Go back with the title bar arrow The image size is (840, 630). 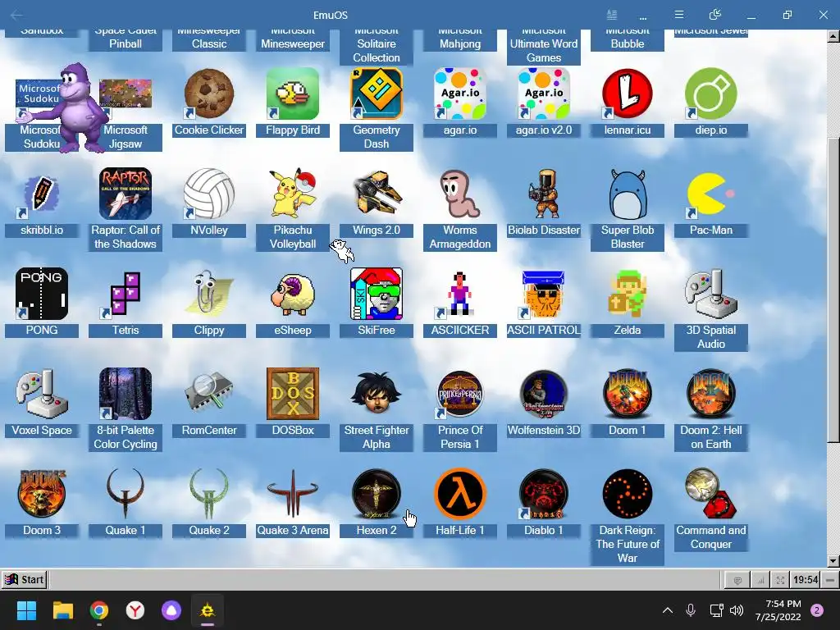pyautogui.click(x=16, y=15)
